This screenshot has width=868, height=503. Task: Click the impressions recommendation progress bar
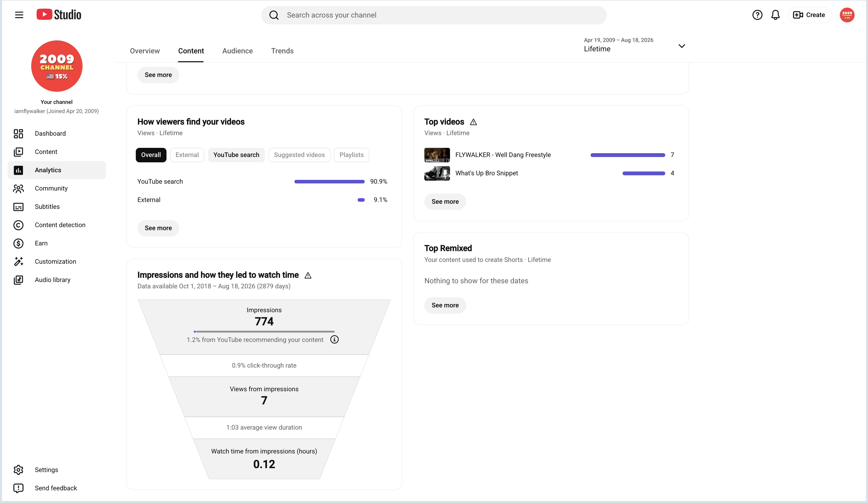click(264, 331)
